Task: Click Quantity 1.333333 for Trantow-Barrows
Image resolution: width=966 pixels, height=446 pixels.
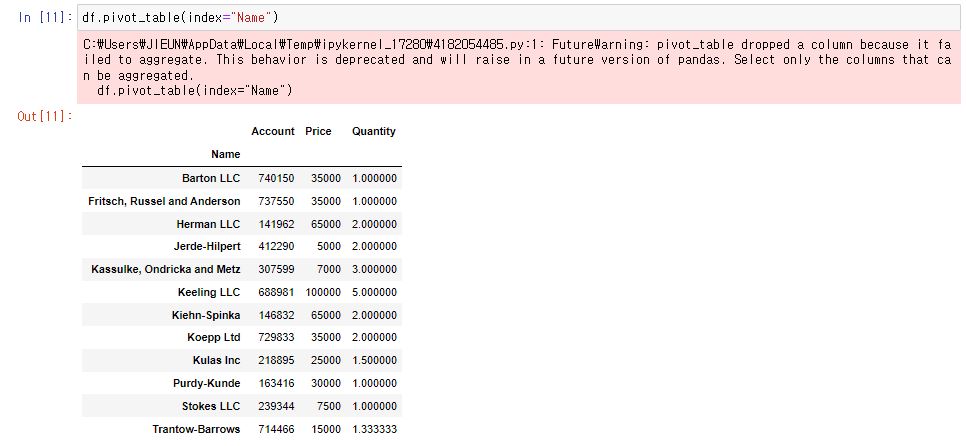Action: [375, 429]
